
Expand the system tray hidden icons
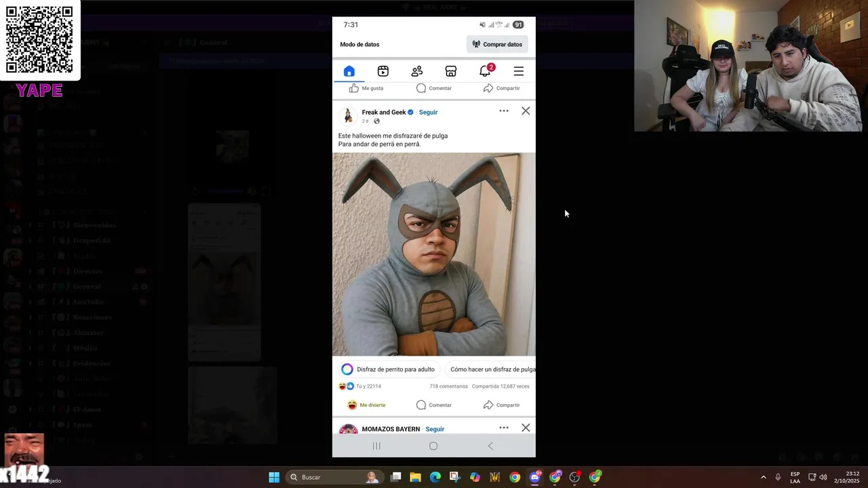(763, 477)
